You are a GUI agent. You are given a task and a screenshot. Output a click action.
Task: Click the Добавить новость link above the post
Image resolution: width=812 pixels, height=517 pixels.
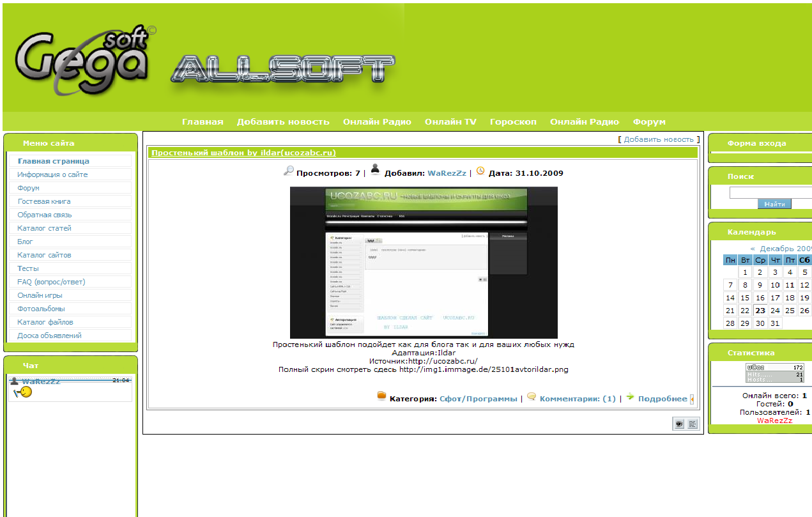[658, 139]
